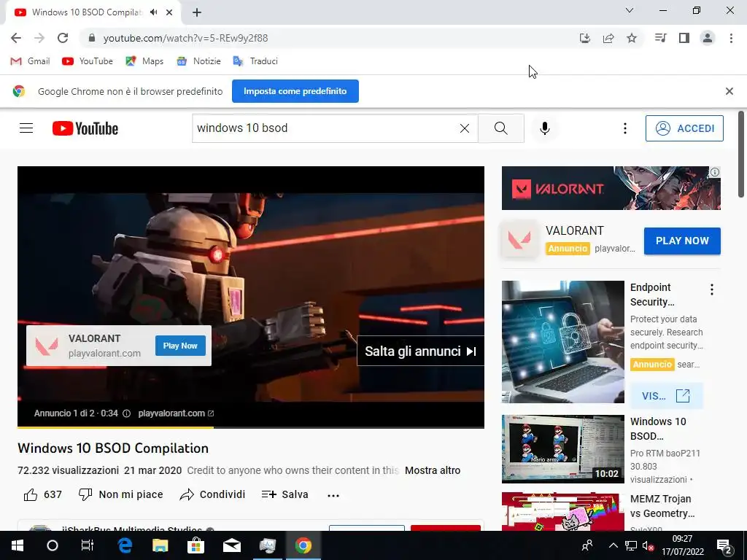The image size is (747, 560).
Task: Expand description with Mostra altro
Action: [x=433, y=470]
